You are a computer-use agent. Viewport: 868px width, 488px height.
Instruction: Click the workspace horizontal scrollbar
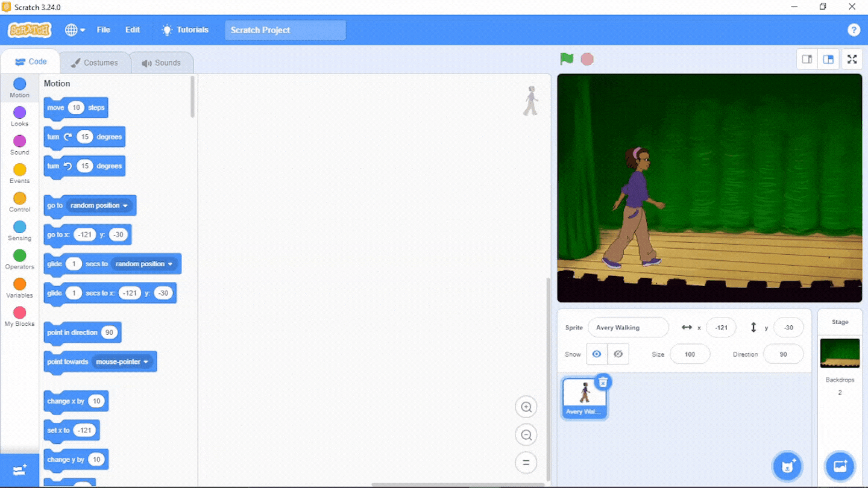click(458, 484)
